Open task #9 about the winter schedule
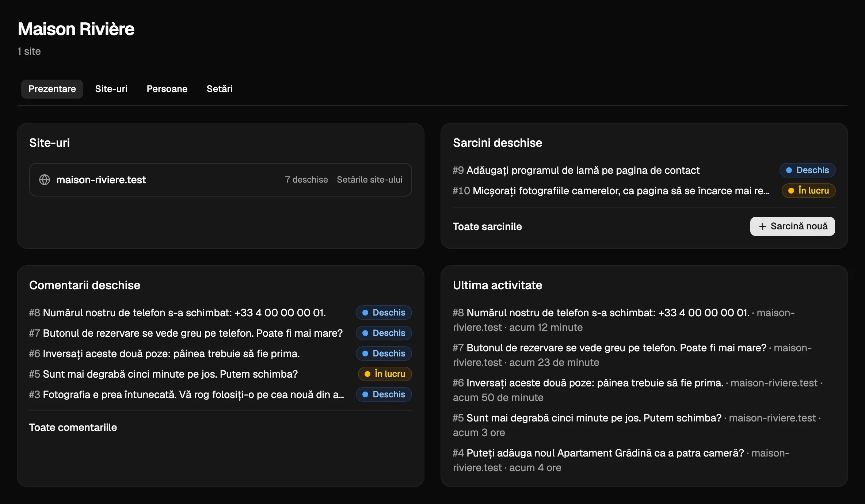865x504 pixels. 576,170
